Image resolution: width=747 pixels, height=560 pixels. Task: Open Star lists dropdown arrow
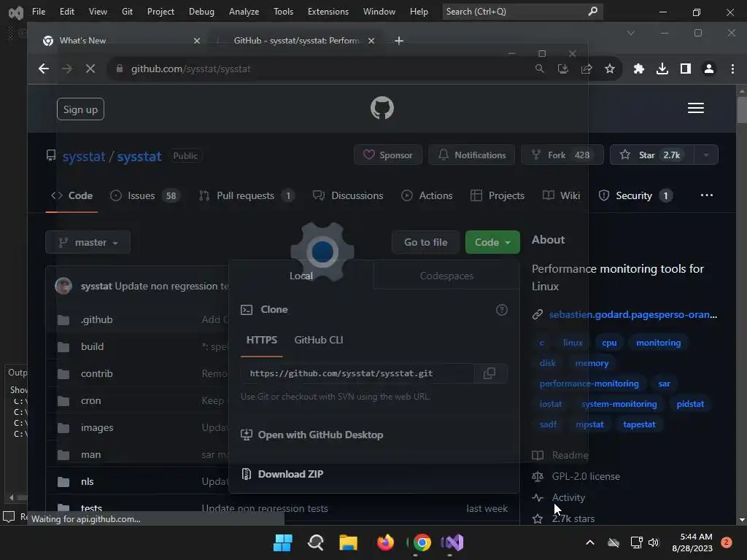click(706, 155)
